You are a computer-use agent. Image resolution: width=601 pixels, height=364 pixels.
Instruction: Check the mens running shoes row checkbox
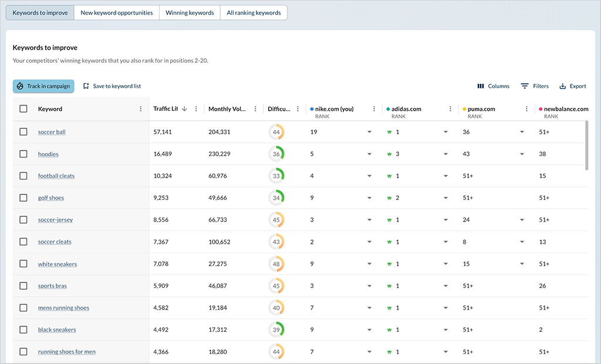click(x=23, y=308)
